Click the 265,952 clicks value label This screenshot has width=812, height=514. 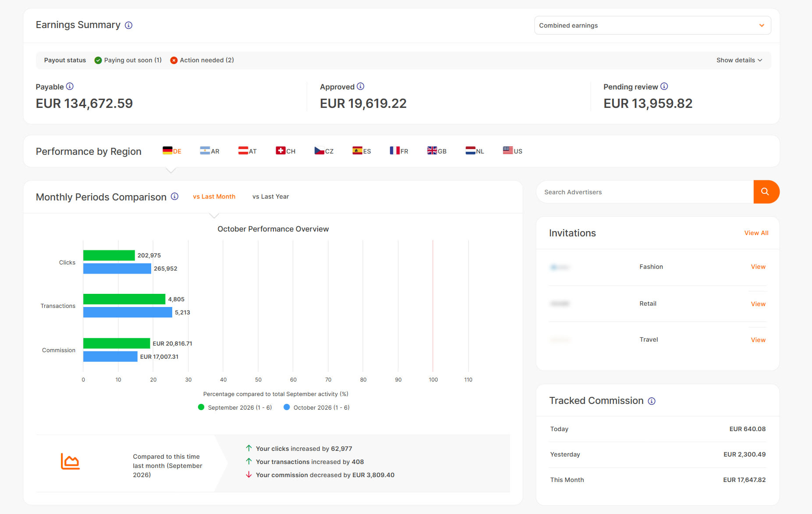[166, 268]
